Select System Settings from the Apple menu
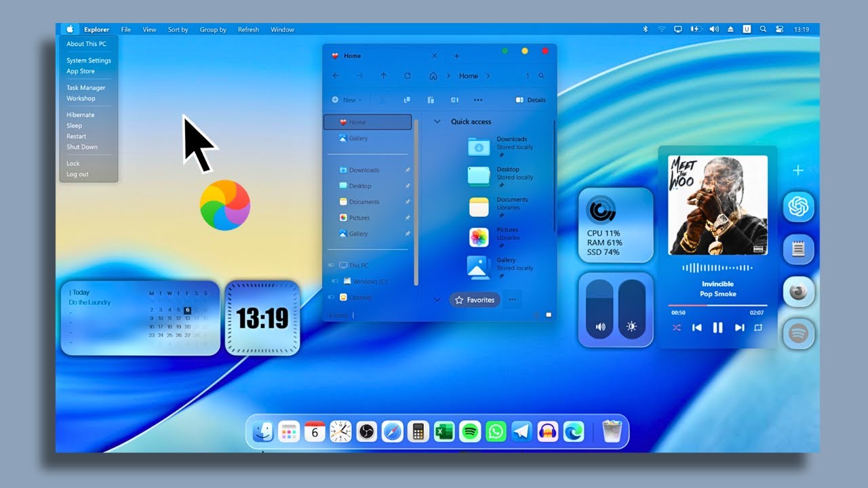This screenshot has height=488, width=868. tap(89, 60)
